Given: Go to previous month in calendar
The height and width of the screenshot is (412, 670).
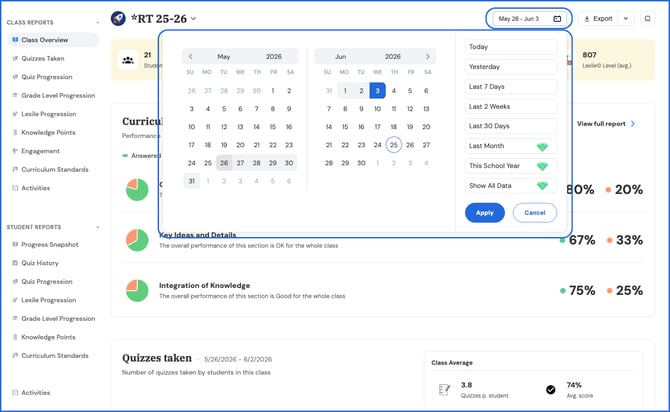Looking at the screenshot, I should [191, 56].
